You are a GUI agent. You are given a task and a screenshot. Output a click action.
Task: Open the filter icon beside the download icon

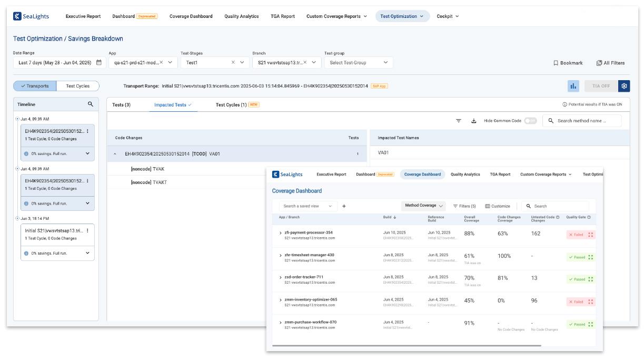[x=459, y=121]
